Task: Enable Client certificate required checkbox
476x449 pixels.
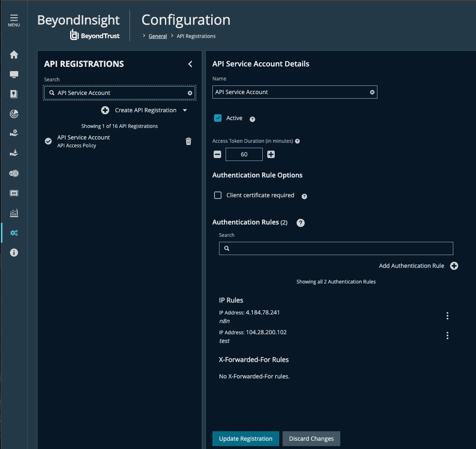Action: coord(218,195)
